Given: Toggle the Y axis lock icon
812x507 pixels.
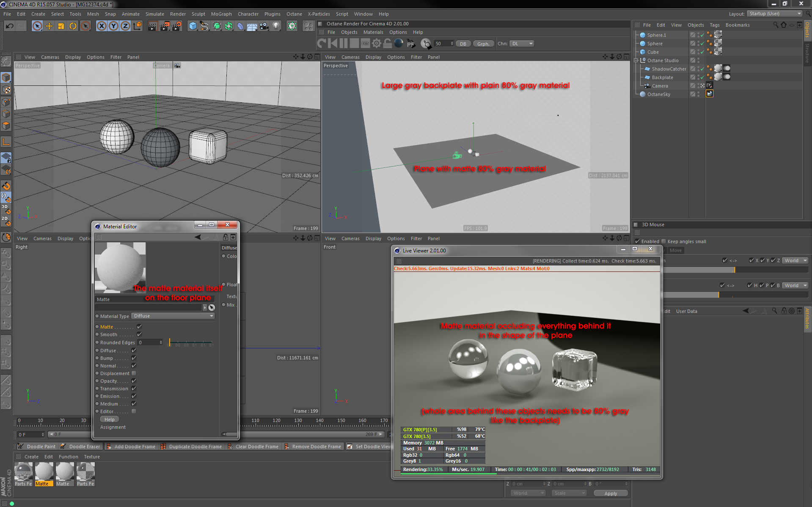Looking at the screenshot, I should 113,26.
